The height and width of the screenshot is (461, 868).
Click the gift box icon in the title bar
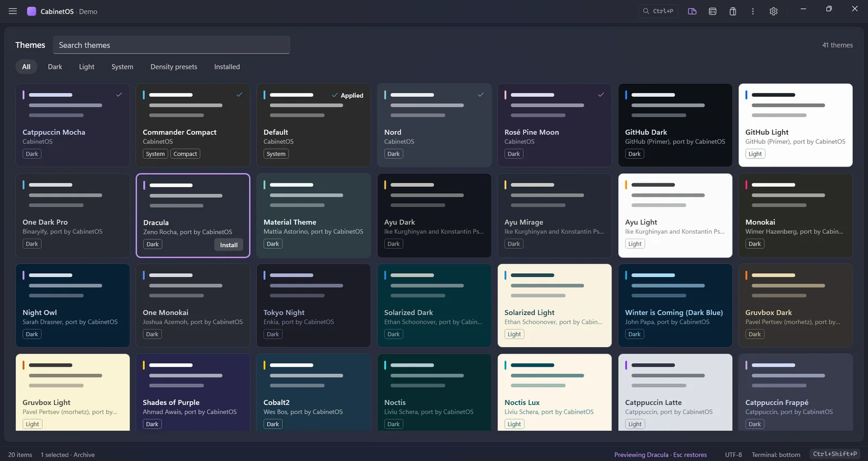733,11
